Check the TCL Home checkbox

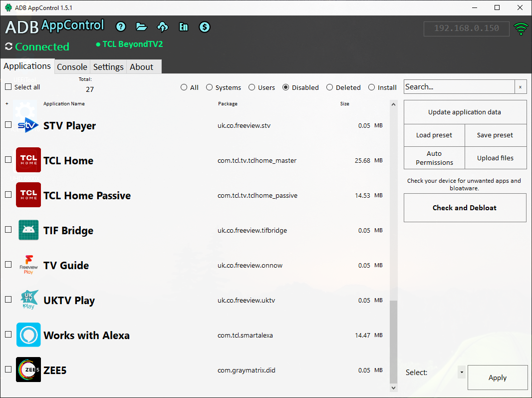point(8,160)
